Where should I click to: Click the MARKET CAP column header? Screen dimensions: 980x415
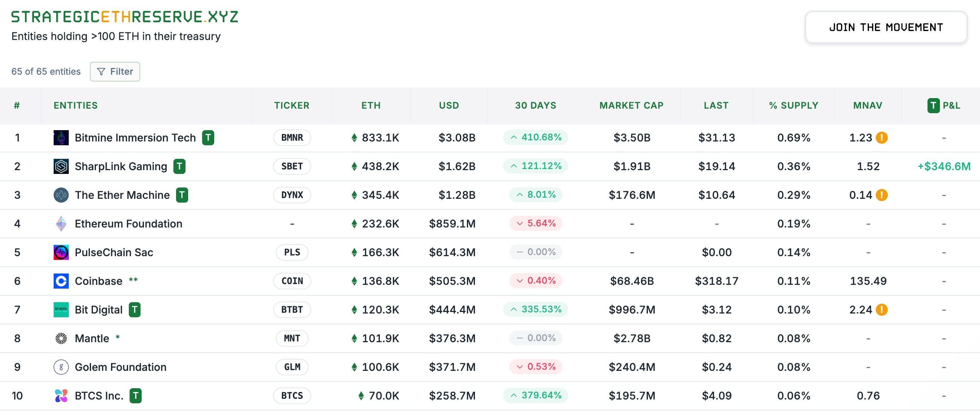(631, 105)
